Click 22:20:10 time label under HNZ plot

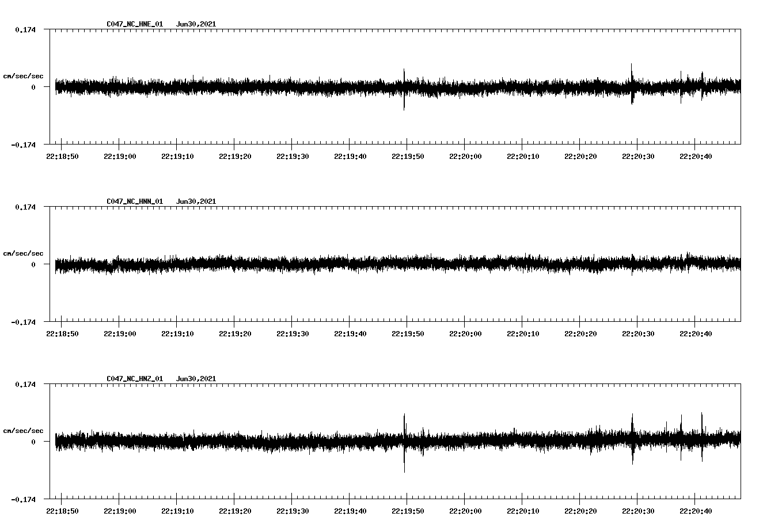tap(523, 511)
